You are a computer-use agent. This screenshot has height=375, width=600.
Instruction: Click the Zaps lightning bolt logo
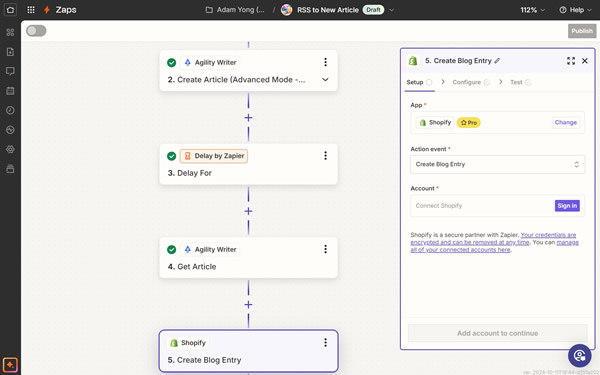47,10
